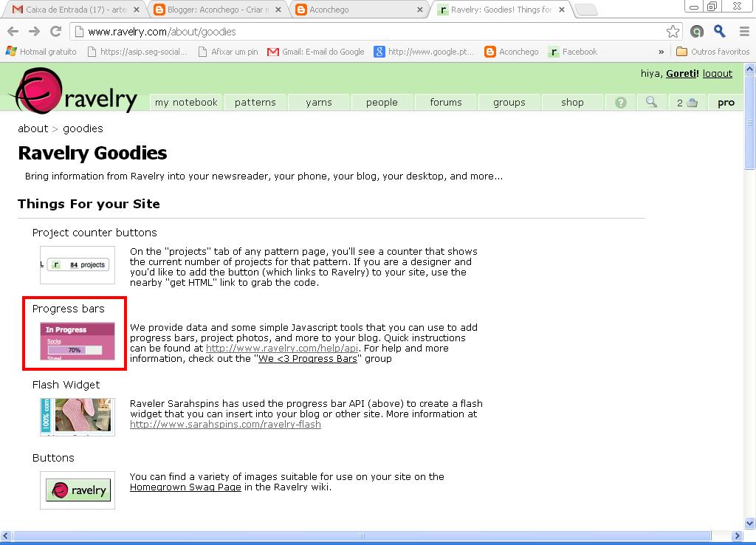Open the shop menu
Screen dimensions: 756x545
pos(572,102)
